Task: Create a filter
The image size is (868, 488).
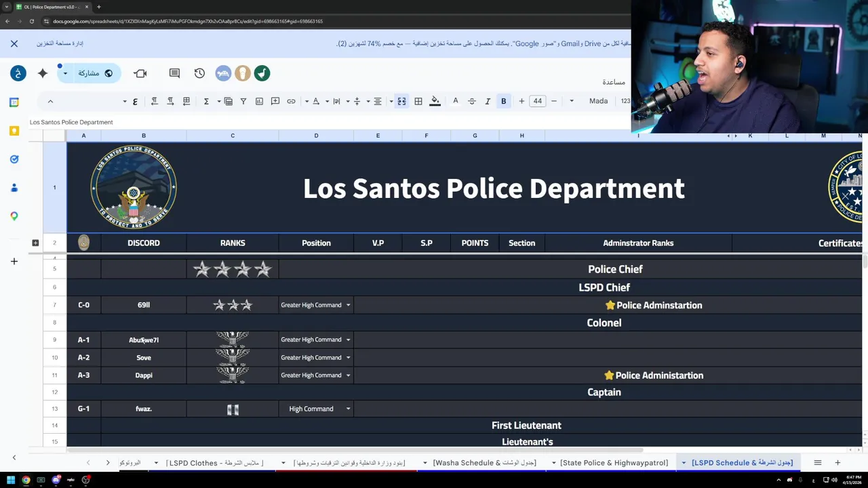Action: click(x=243, y=101)
